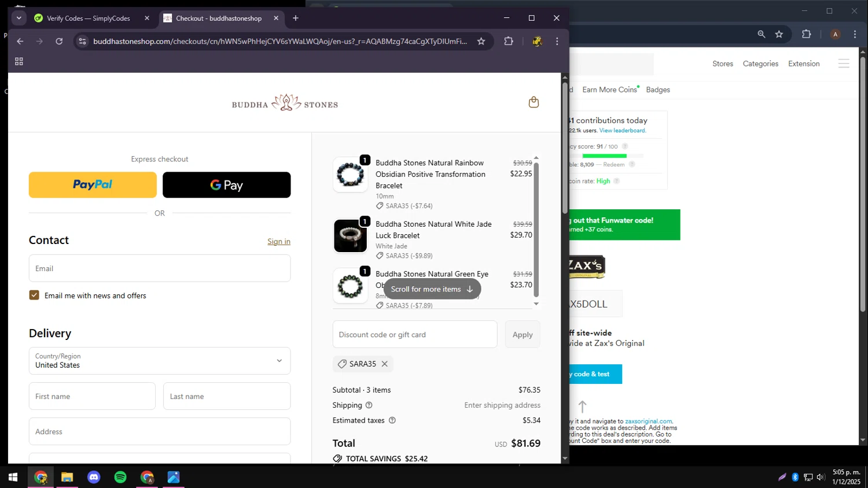Open Categories menu on SimplyCodes
Viewport: 868px width, 488px height.
click(x=760, y=64)
